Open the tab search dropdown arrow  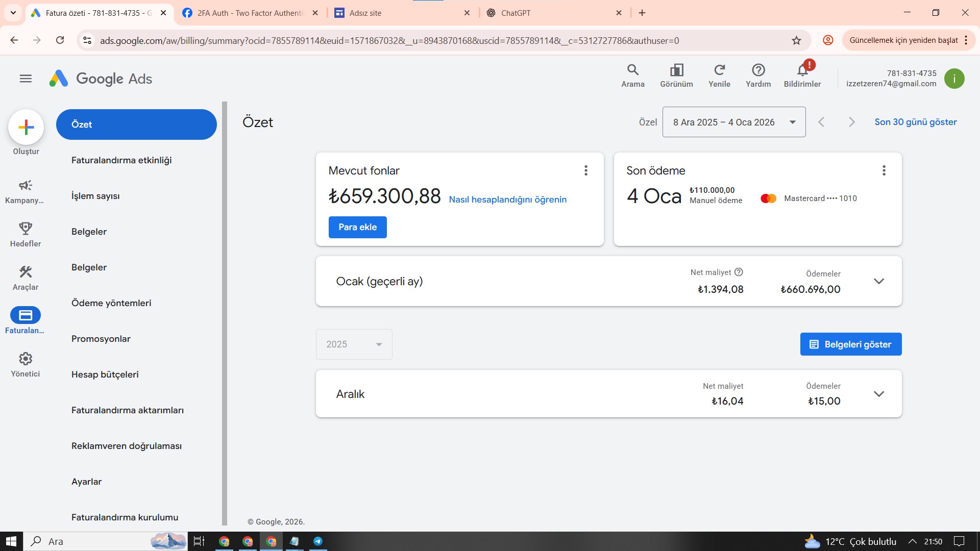(x=13, y=13)
